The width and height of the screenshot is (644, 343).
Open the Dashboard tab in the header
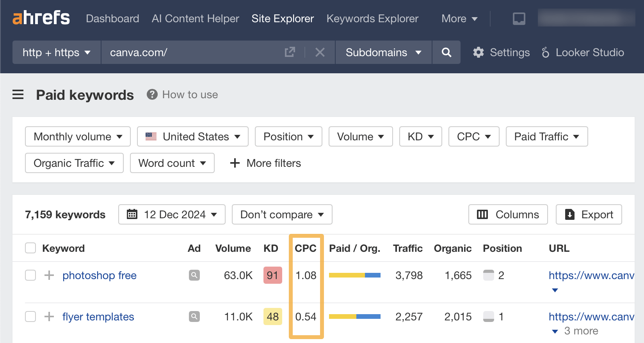tap(112, 18)
